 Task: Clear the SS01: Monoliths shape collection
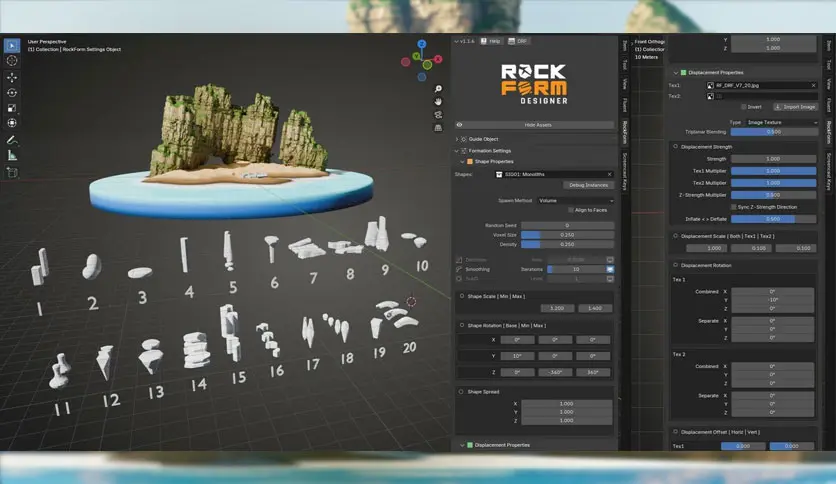(x=609, y=174)
